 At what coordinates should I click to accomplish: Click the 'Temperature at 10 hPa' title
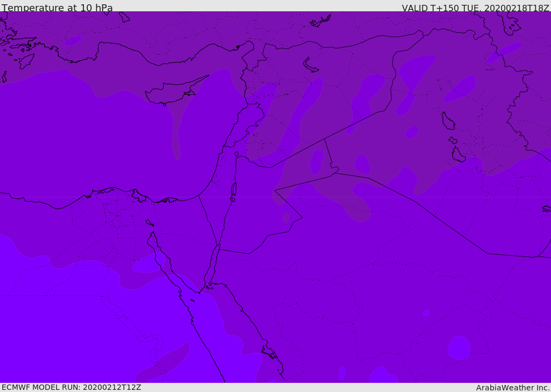(57, 8)
